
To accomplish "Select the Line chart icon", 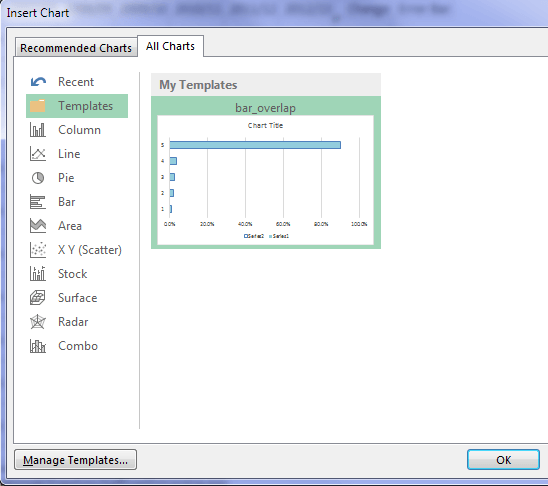I will tap(38, 154).
